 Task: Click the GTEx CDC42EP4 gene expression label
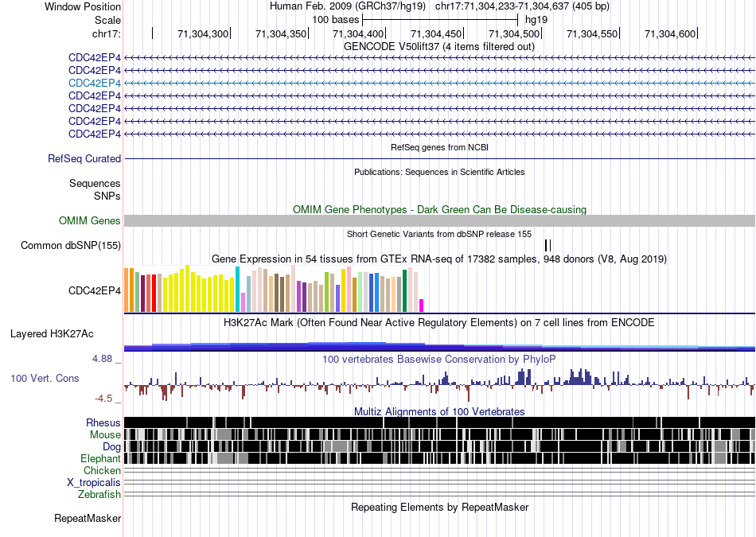[x=95, y=290]
